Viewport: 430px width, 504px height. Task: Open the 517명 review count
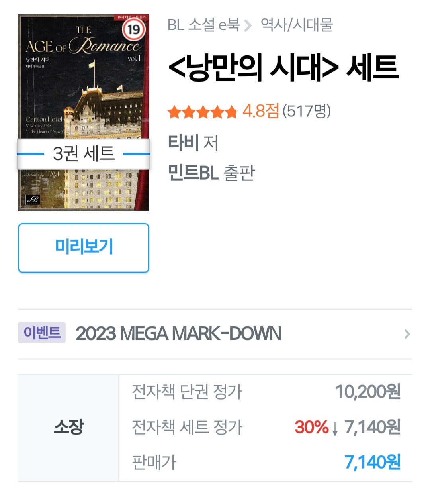click(x=307, y=111)
